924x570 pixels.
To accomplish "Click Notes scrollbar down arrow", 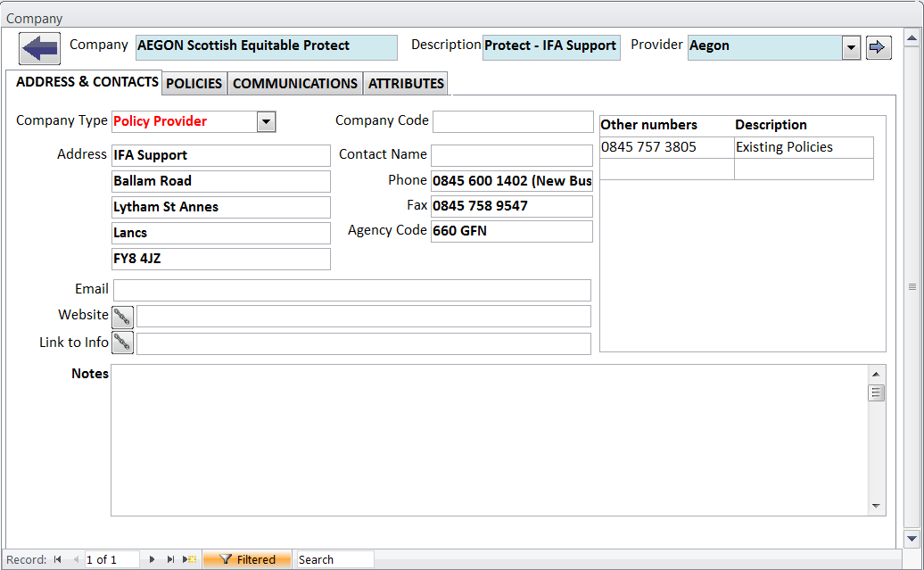I will point(876,507).
